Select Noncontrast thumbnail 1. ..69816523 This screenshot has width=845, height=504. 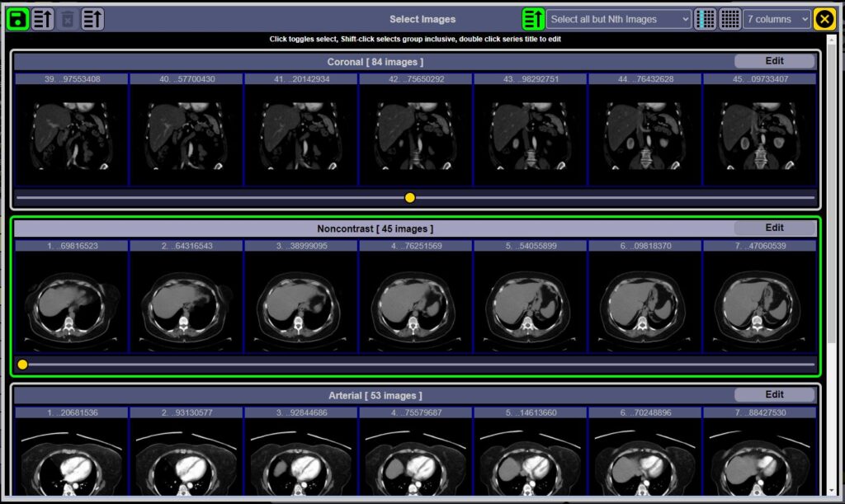72,297
